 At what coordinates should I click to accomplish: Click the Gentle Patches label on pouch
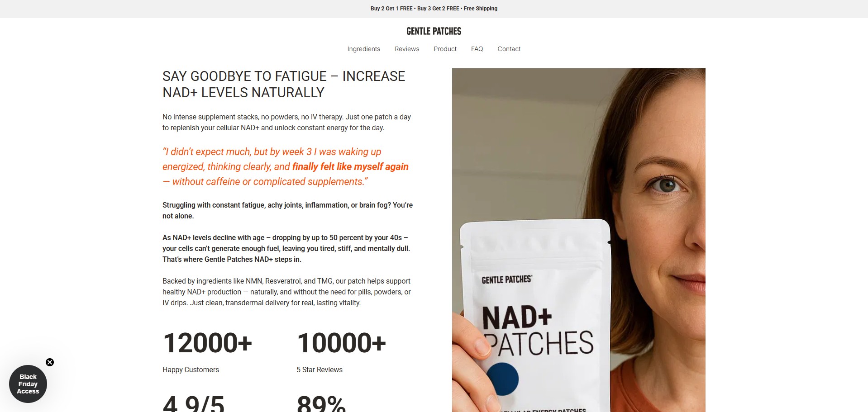point(506,279)
